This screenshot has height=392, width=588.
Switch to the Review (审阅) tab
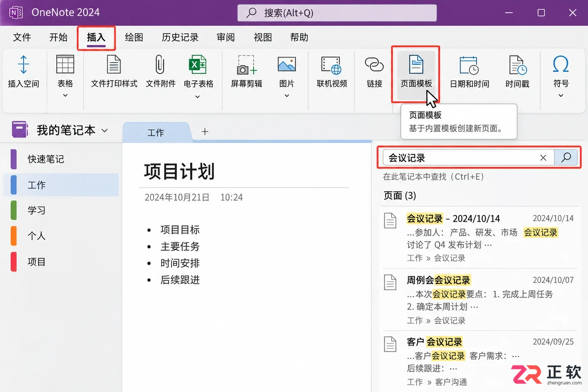point(226,37)
